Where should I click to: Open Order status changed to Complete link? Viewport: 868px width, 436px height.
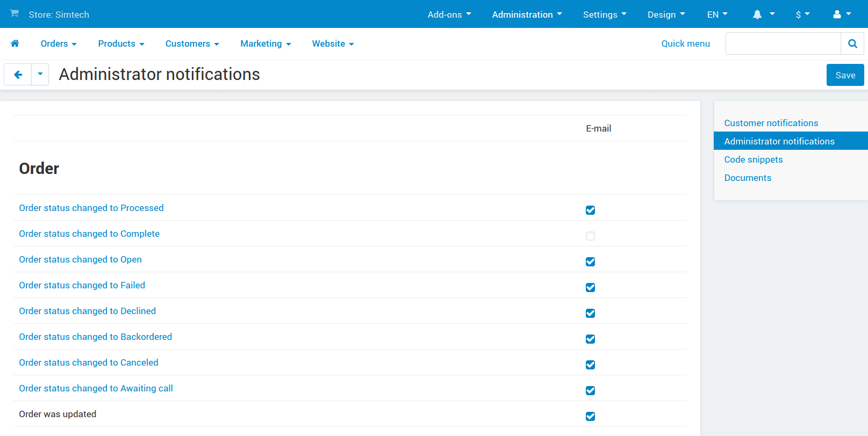click(89, 234)
